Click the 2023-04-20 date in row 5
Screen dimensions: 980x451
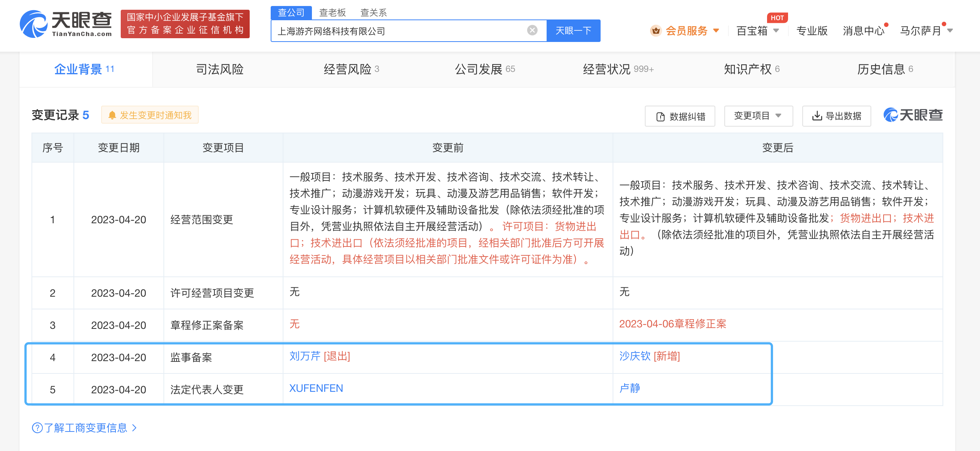pos(119,390)
